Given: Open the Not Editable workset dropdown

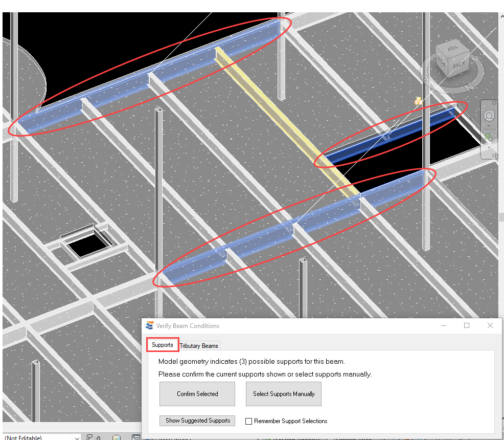Looking at the screenshot, I should click(76, 437).
